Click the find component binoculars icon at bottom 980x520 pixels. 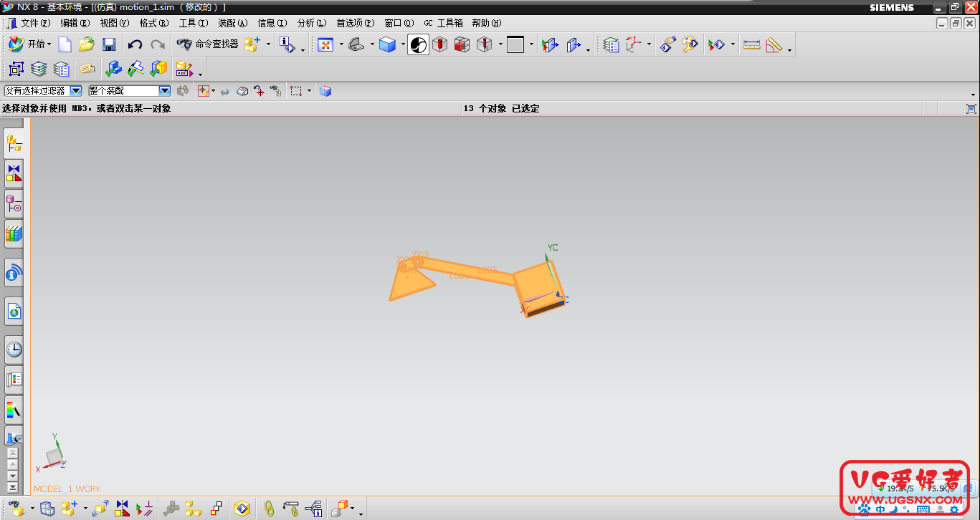pyautogui.click(x=16, y=509)
